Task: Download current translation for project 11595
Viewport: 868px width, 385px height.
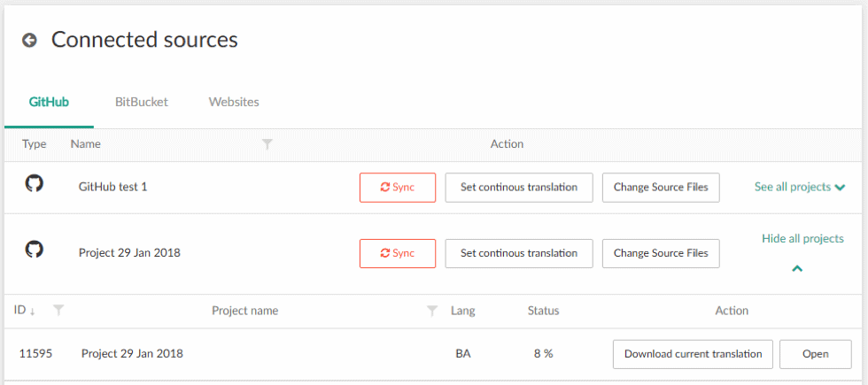Action: [x=693, y=354]
